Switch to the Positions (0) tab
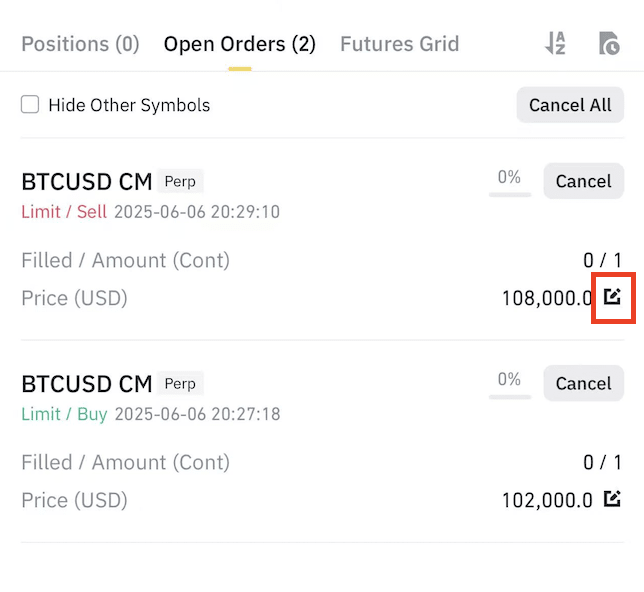The width and height of the screenshot is (644, 592). tap(80, 44)
